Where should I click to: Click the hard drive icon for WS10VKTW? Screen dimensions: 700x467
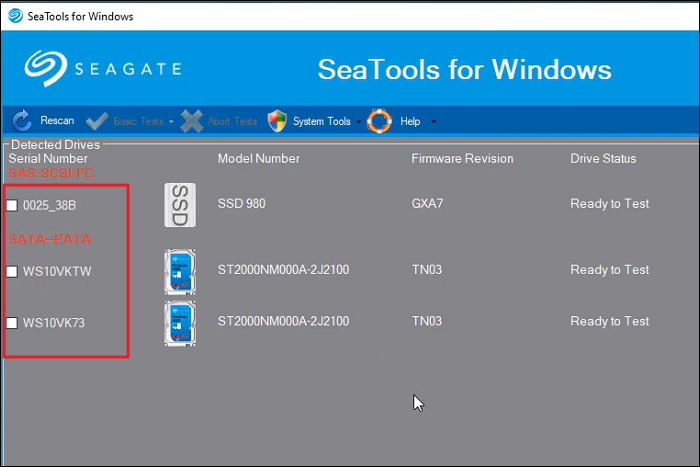(x=180, y=272)
